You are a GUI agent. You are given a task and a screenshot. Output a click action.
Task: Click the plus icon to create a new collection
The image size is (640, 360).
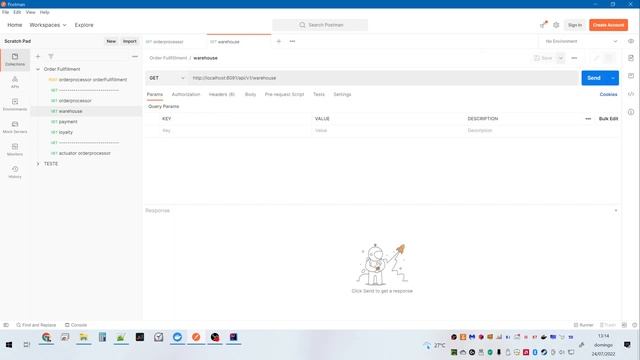(38, 56)
